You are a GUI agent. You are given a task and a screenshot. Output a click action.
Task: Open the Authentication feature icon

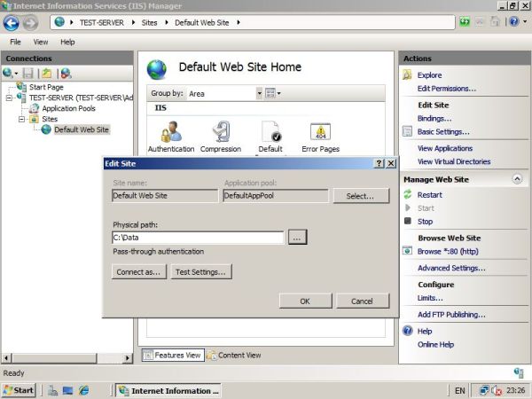click(x=171, y=131)
